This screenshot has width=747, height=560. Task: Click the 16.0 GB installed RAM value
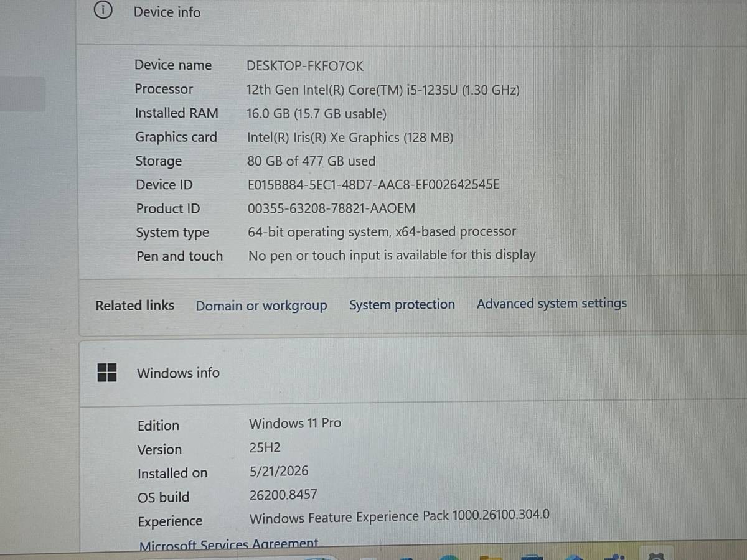(x=316, y=114)
